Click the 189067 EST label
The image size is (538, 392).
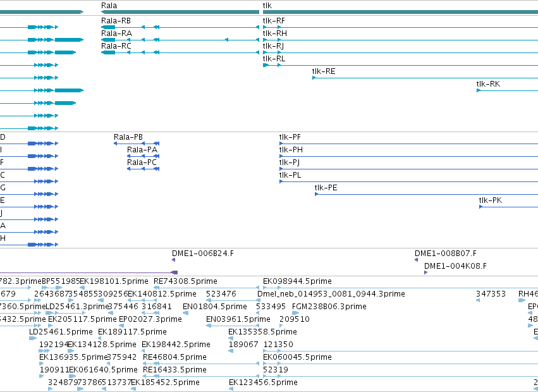(243, 345)
